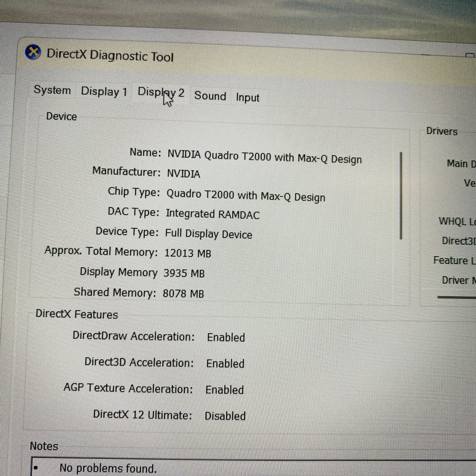Click the DirectX Diagnostic Tool title icon
Screen dimensions: 476x476
tap(33, 52)
